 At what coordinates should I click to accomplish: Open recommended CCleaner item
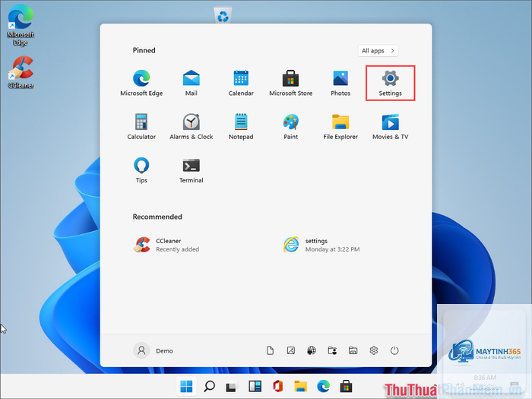[166, 245]
